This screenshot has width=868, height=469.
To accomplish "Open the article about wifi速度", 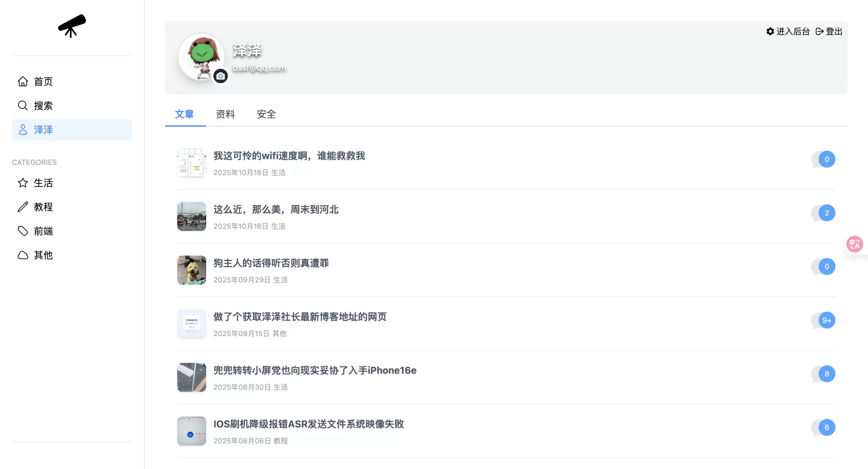I will 289,156.
